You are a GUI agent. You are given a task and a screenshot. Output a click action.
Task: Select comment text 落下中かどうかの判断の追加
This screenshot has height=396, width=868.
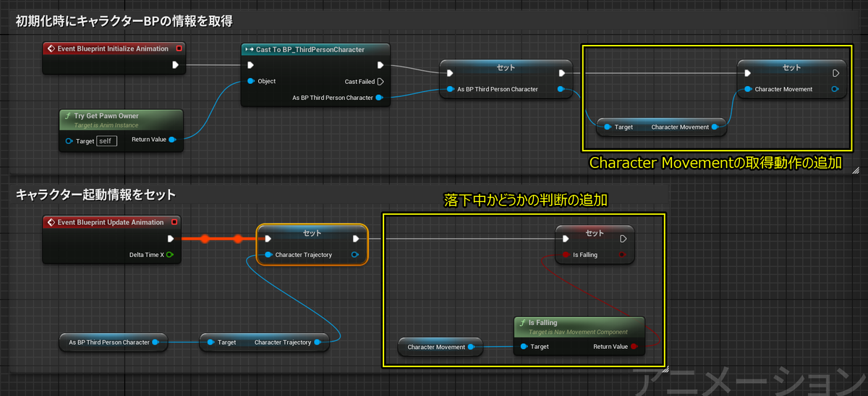(525, 201)
